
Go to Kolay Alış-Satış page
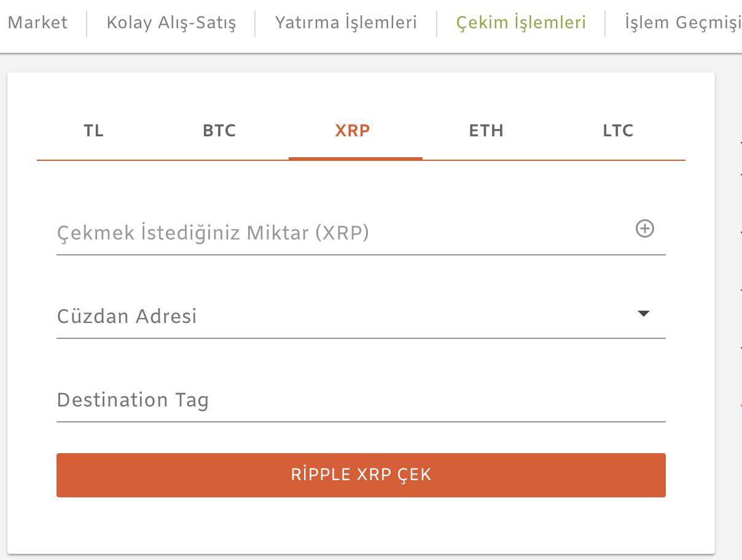pos(171,23)
